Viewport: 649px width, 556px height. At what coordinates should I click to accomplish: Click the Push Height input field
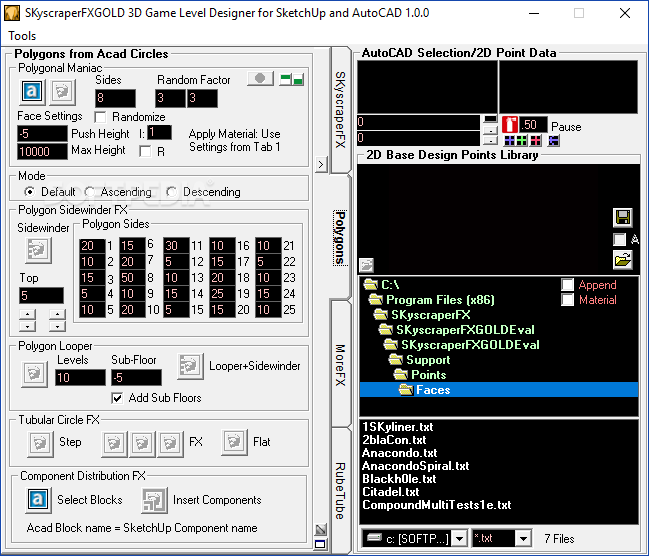point(42,134)
